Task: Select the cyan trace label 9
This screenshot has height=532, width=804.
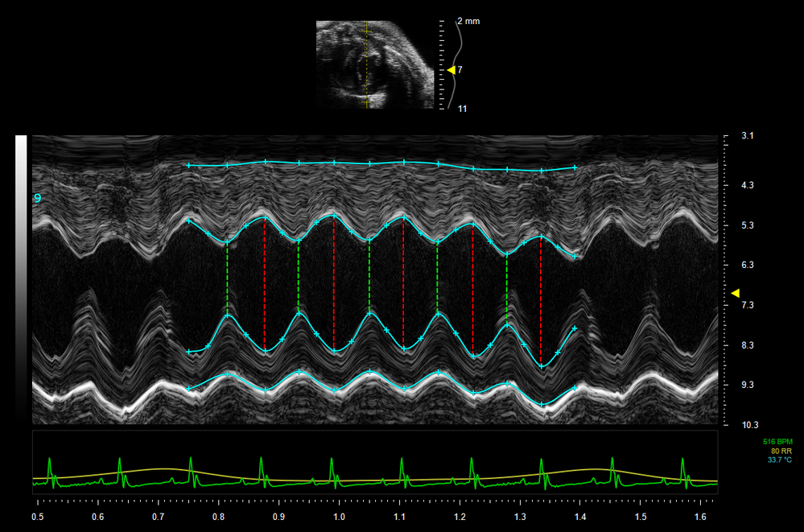Action: [38, 198]
